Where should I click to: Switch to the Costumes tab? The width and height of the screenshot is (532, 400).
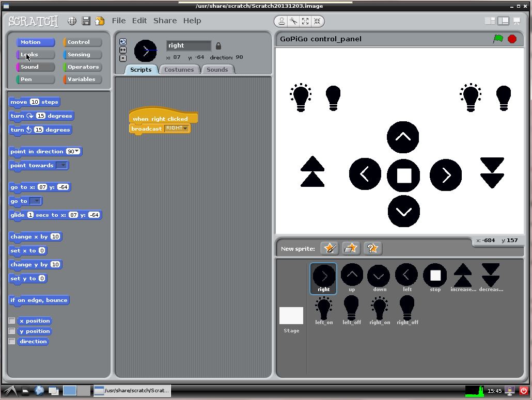(179, 70)
